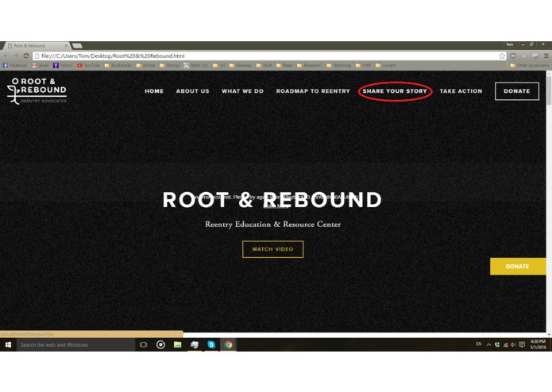Image resolution: width=552 pixels, height=392 pixels.
Task: Open the taskbar app left of Skype
Action: click(x=195, y=345)
